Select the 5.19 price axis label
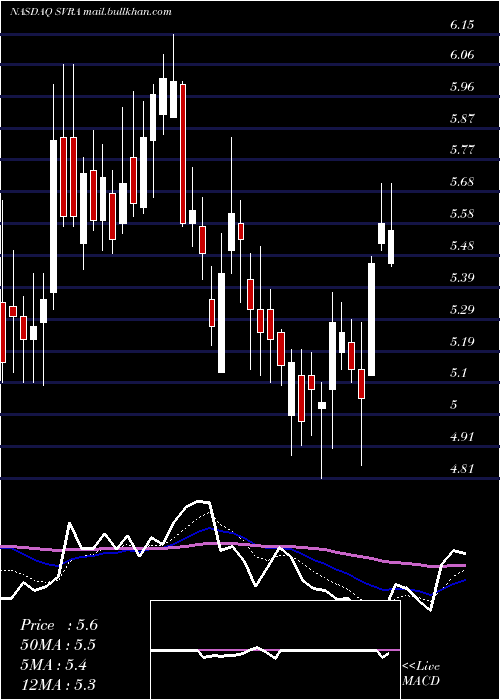Viewport: 500px width, 700px height. pyautogui.click(x=462, y=342)
